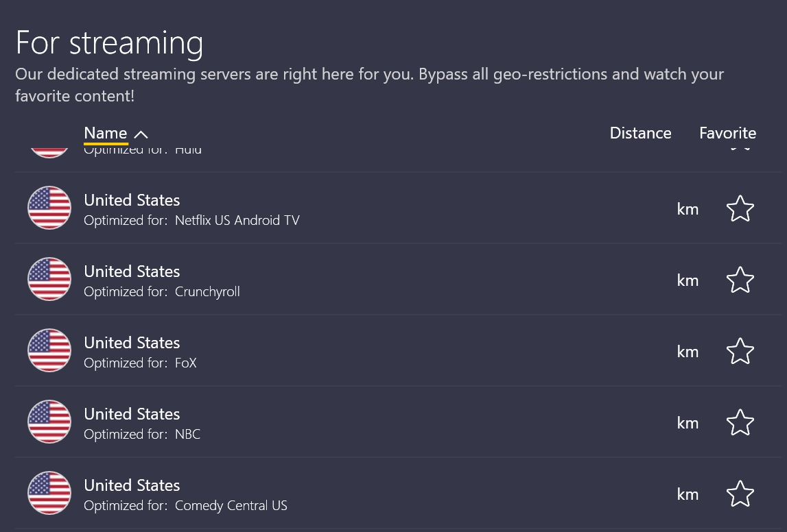
Task: Click the US flag beside Crunchyroll server
Action: (49, 279)
